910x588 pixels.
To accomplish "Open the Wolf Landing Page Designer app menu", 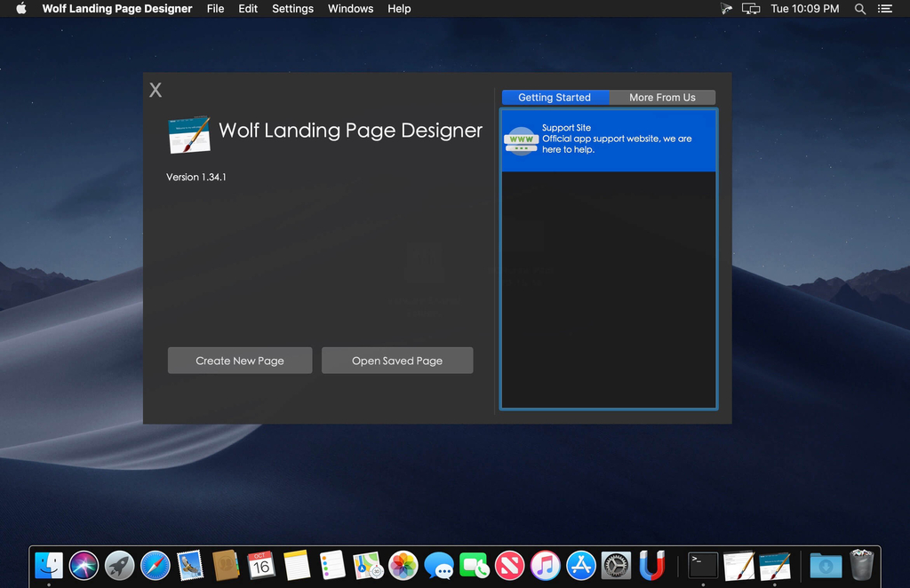I will pyautogui.click(x=117, y=9).
